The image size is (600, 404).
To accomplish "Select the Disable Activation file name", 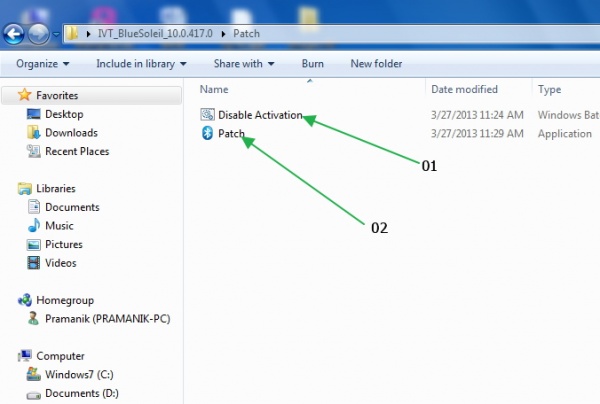I will [260, 115].
